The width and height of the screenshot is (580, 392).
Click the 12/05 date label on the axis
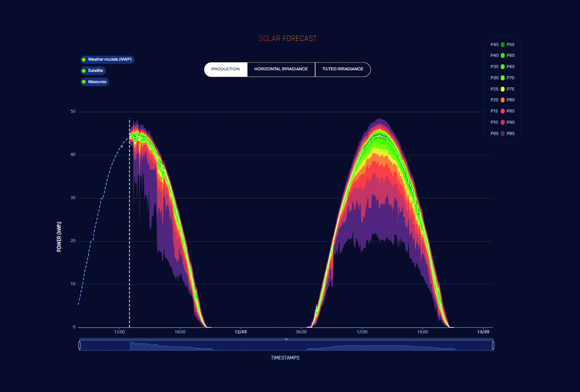(x=241, y=332)
